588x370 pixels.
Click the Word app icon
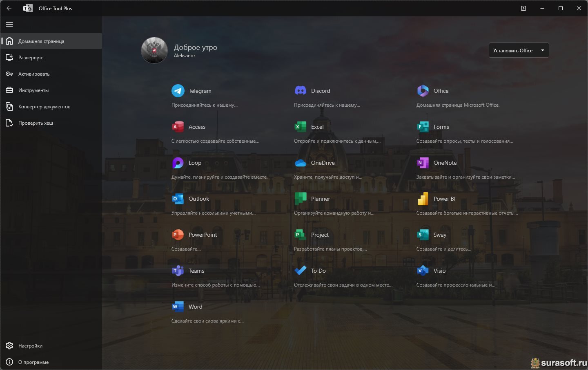(178, 307)
